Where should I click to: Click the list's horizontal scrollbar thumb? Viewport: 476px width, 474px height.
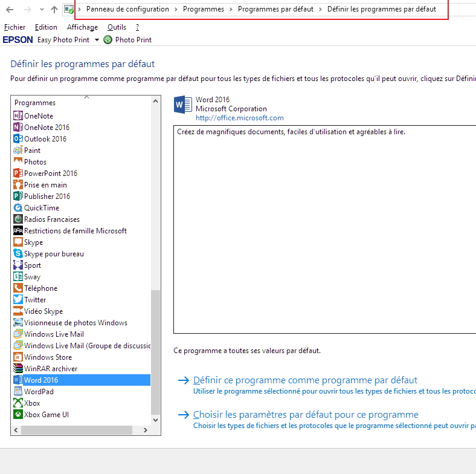click(77, 430)
